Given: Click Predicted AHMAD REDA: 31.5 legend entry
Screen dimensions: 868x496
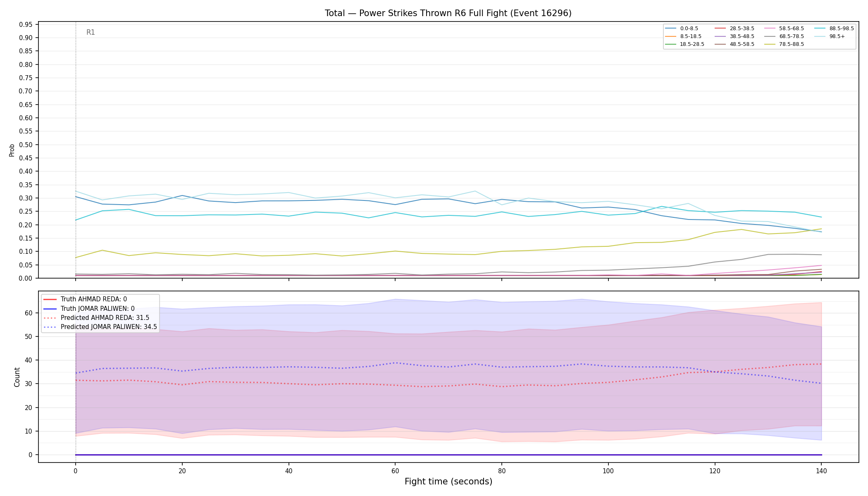Looking at the screenshot, I should tap(96, 318).
